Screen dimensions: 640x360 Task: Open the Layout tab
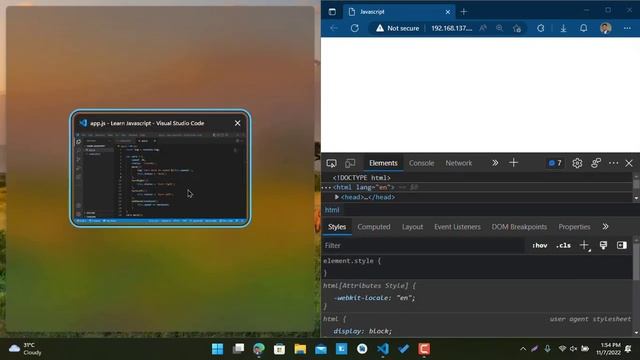pyautogui.click(x=412, y=227)
